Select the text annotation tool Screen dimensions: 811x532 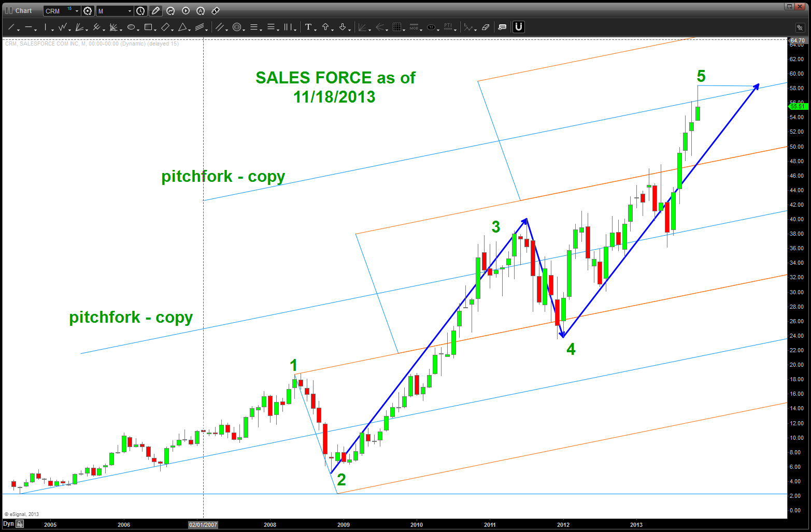coord(308,27)
